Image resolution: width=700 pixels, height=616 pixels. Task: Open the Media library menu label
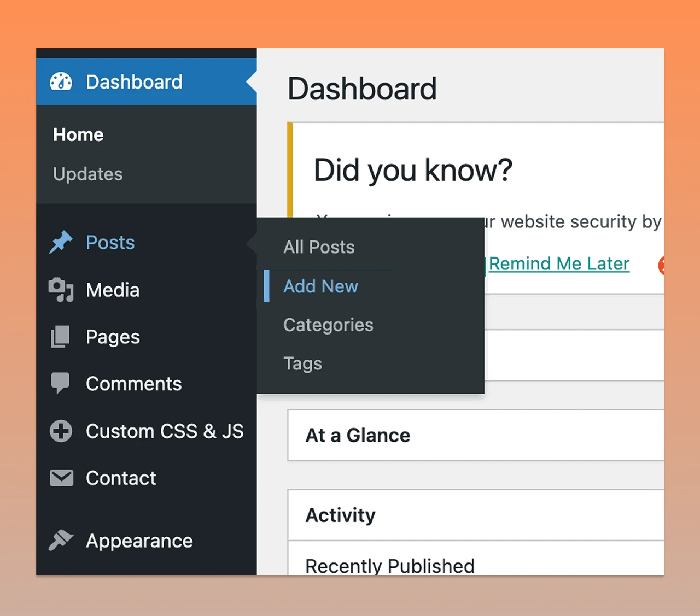coord(113,290)
